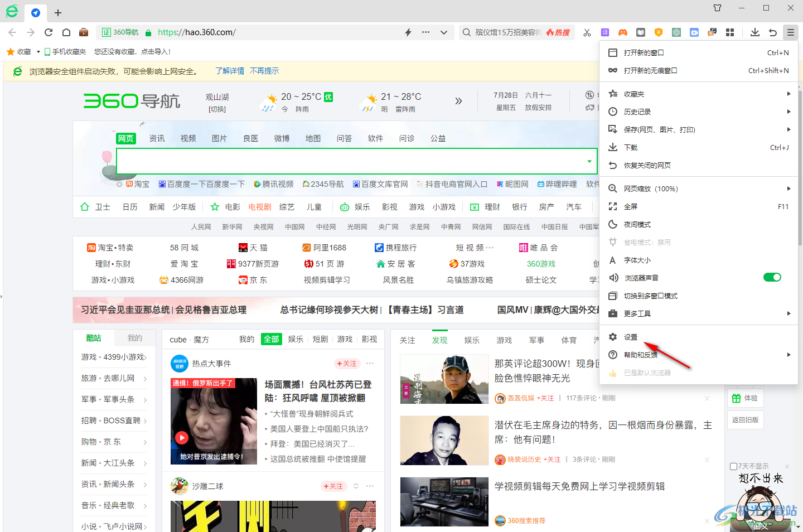Open the briefcase icon next to home
The height and width of the screenshot is (532, 803).
tap(84, 32)
